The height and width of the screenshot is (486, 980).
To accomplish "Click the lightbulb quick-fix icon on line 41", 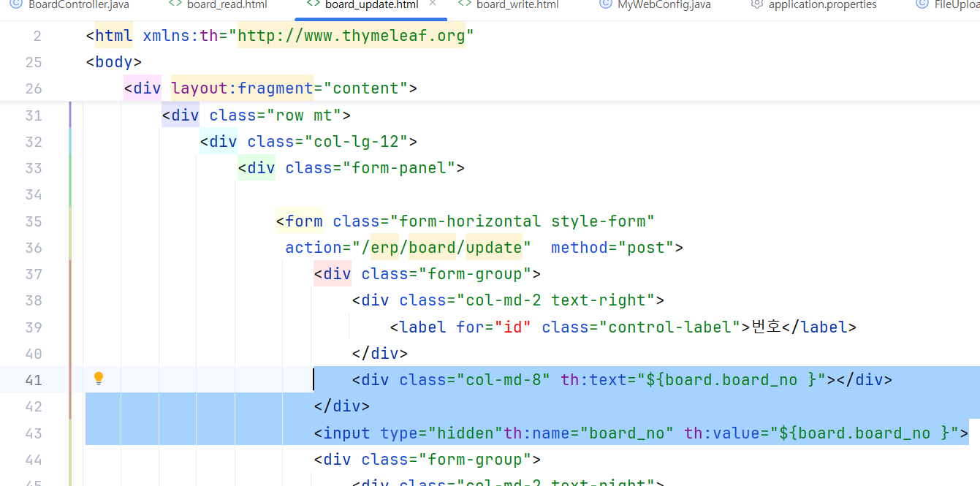I will pyautogui.click(x=99, y=379).
